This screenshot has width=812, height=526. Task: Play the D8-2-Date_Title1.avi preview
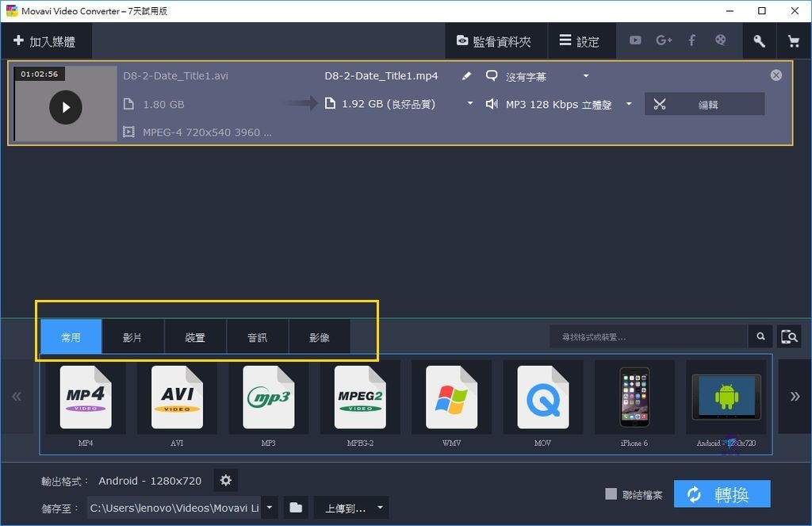[66, 107]
